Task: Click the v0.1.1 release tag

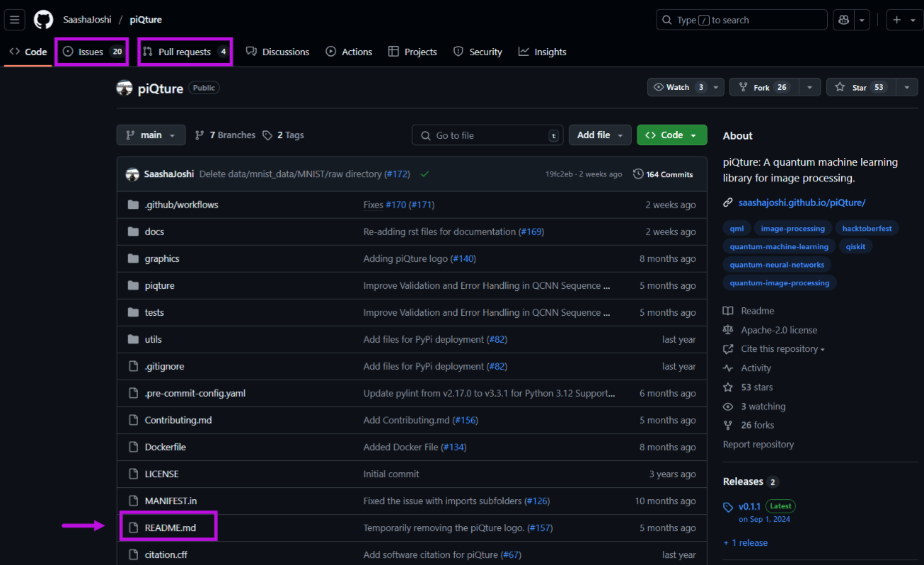Action: pyautogui.click(x=749, y=506)
